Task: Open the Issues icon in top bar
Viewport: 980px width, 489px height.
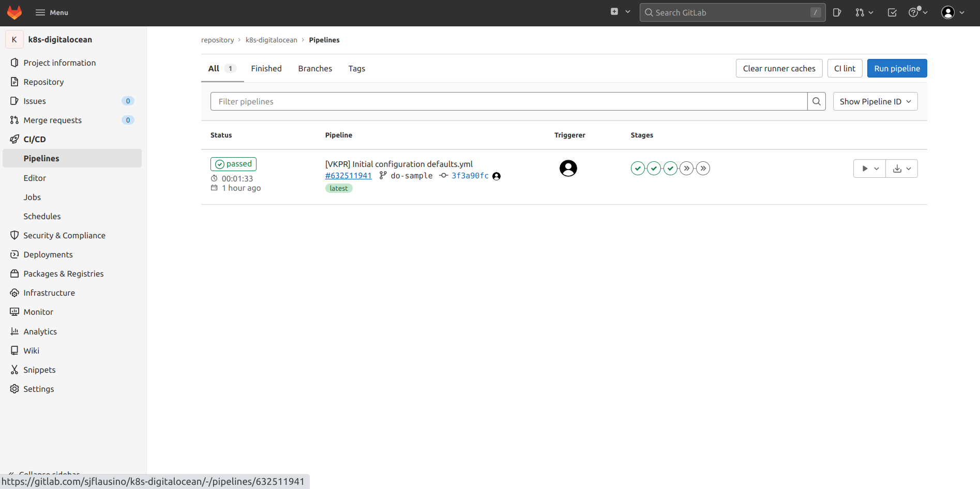Action: [x=837, y=12]
